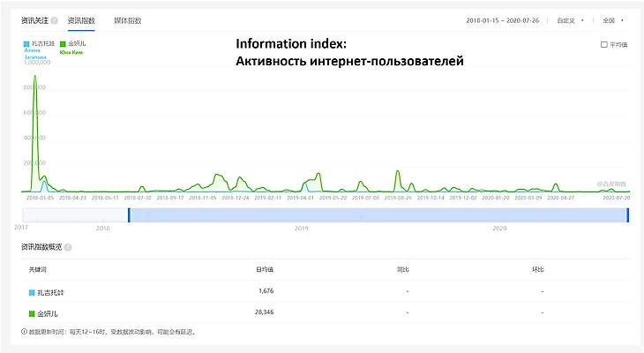Click the 金妍儿 keyword in the table

48,314
